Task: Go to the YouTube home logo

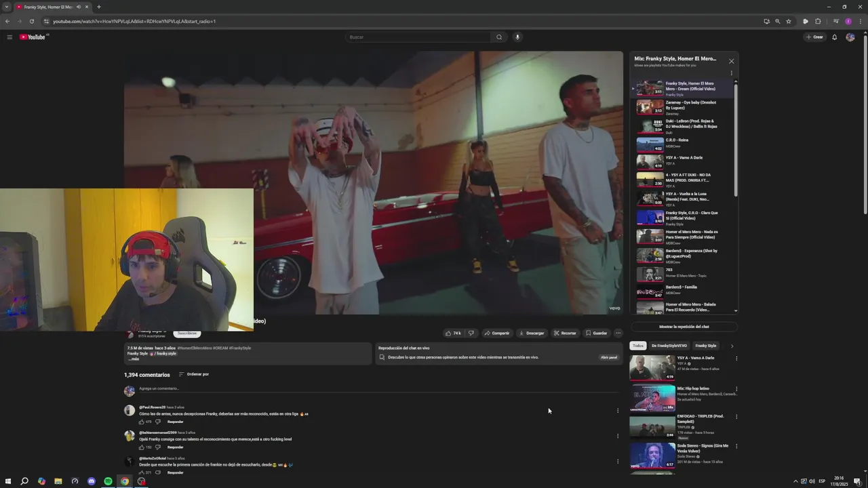Action: [x=33, y=37]
